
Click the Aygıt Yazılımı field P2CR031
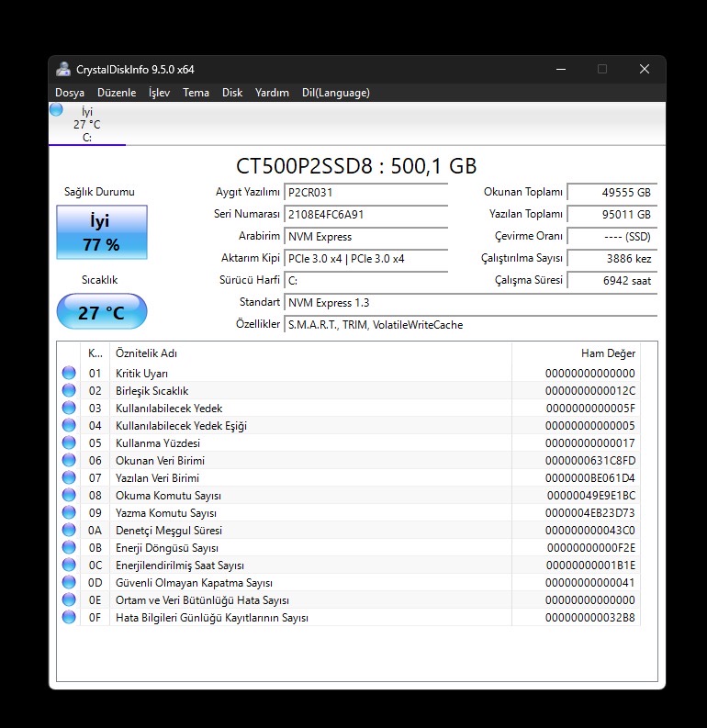tap(365, 193)
